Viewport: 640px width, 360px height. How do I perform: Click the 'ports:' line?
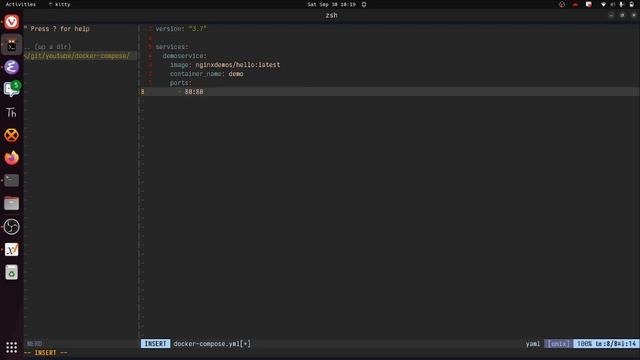[181, 82]
